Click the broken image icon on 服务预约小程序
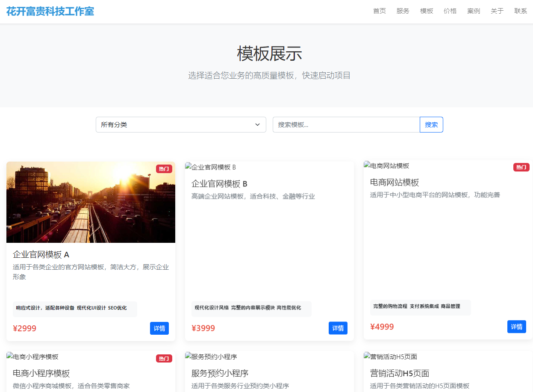Screen dimensions: 533x392 click(189, 356)
